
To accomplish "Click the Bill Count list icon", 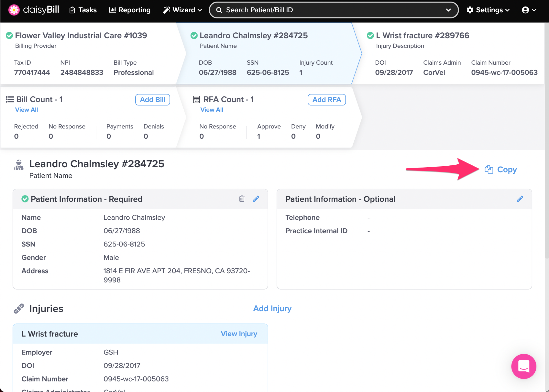I will click(x=10, y=99).
